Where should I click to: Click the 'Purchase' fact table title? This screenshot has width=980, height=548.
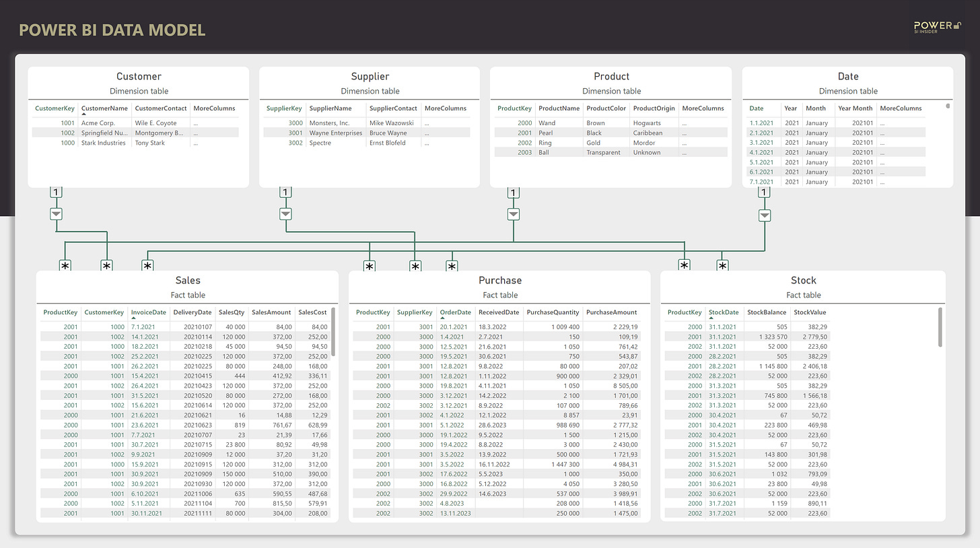[x=500, y=280]
